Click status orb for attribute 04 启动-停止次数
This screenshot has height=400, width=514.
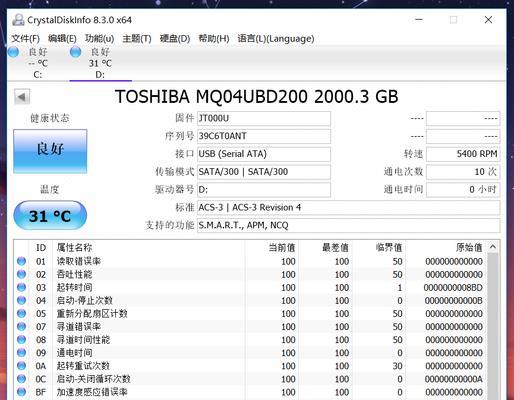click(21, 300)
